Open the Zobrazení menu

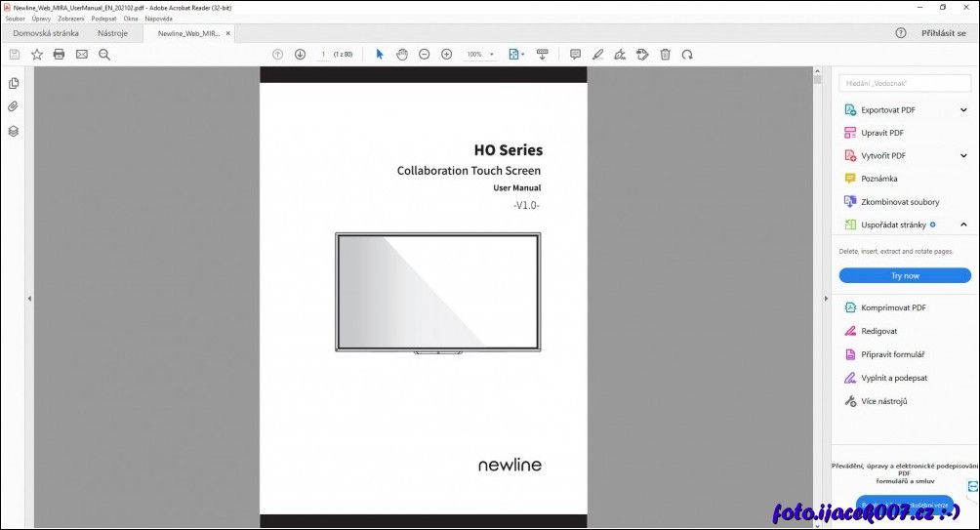coord(70,19)
